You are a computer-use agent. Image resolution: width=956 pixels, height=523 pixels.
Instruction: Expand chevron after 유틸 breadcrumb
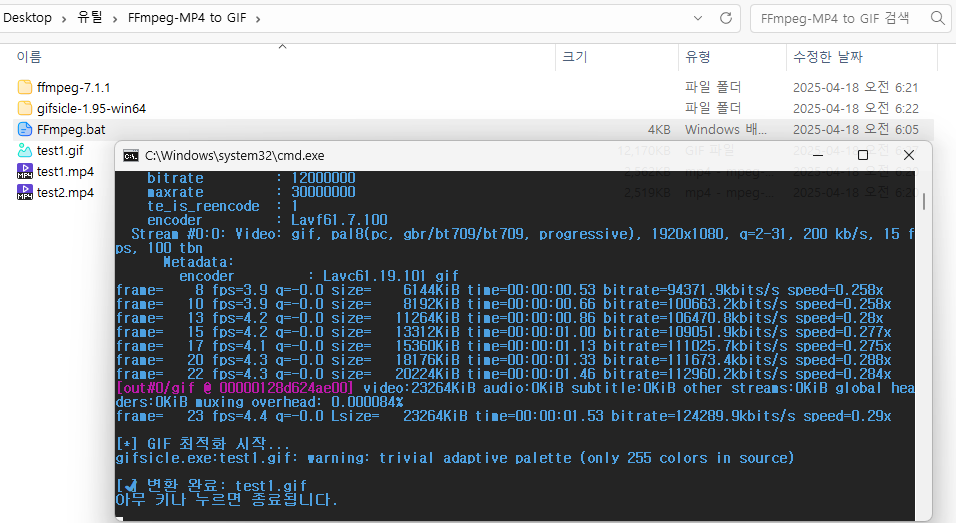[114, 19]
